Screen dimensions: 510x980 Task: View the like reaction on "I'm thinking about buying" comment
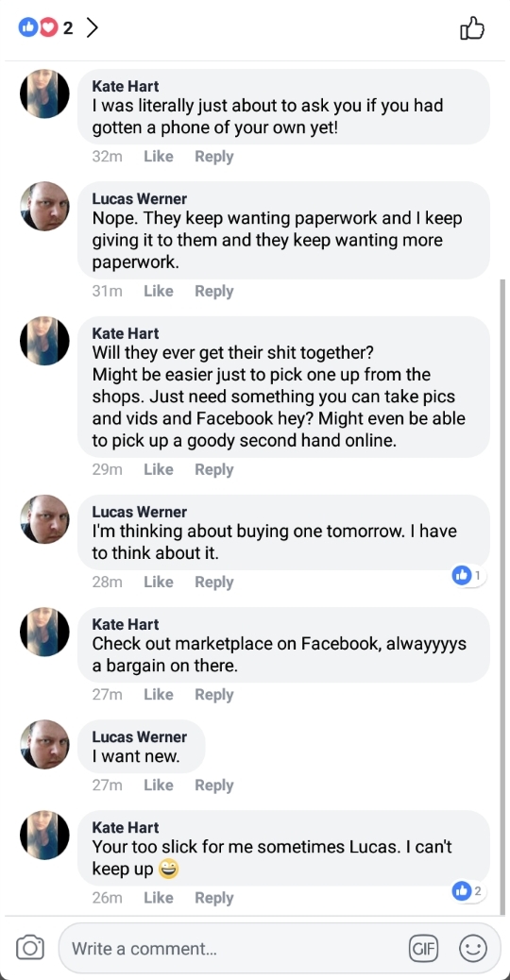tap(468, 576)
